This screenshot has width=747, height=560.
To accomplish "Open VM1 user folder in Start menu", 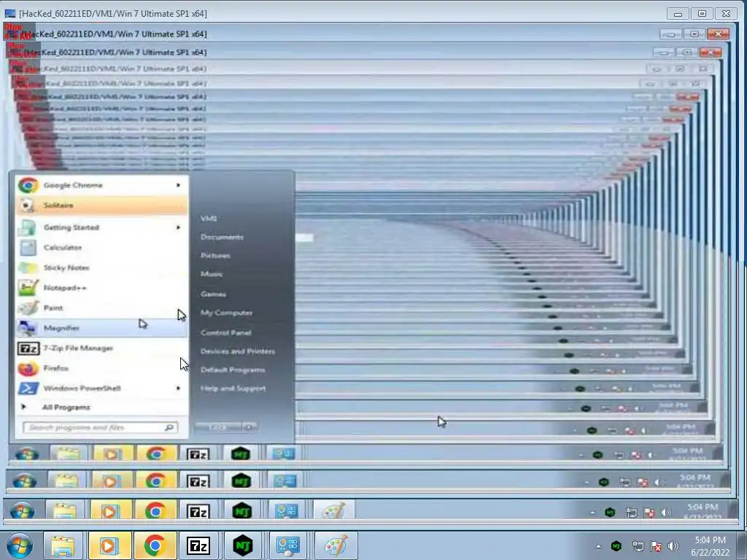I will [209, 218].
